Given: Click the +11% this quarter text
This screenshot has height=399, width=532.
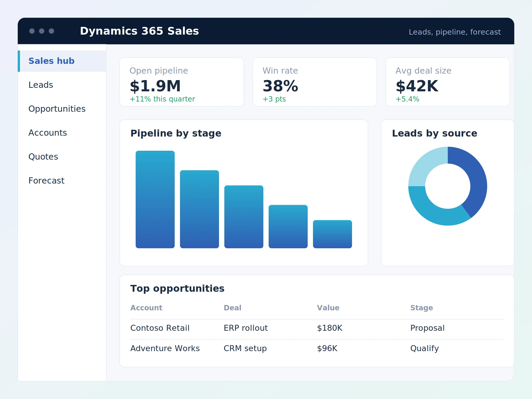Looking at the screenshot, I should coord(162,99).
